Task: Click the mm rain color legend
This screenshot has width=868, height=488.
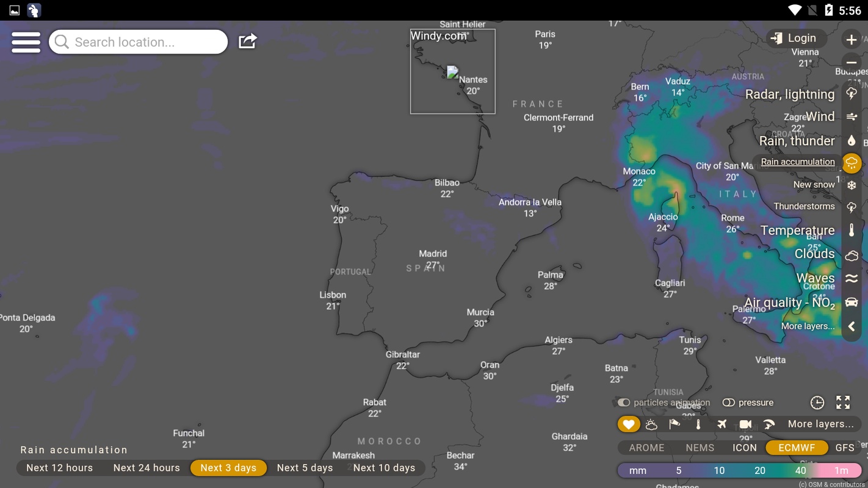Action: (x=739, y=470)
